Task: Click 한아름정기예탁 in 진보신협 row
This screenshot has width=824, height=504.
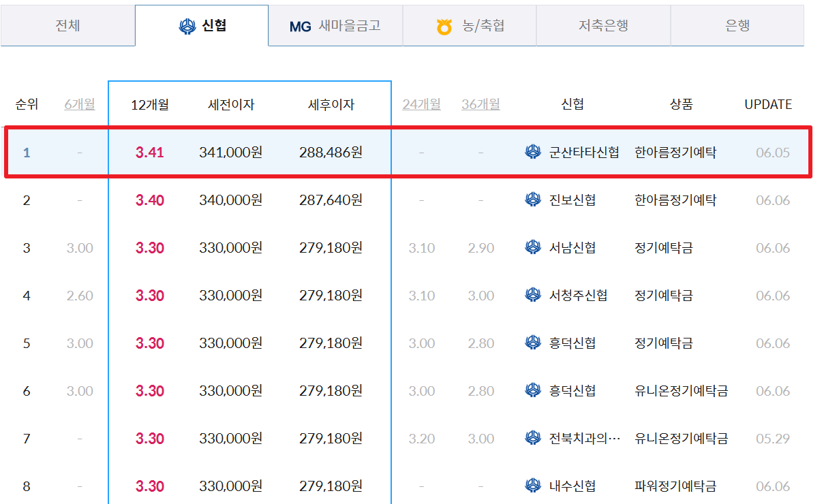Action: 675,200
